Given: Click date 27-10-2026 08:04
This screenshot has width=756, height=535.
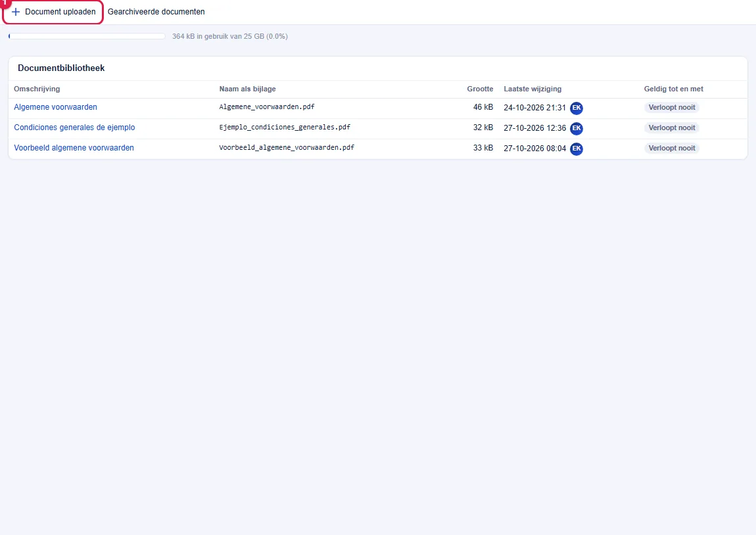Looking at the screenshot, I should coord(534,148).
